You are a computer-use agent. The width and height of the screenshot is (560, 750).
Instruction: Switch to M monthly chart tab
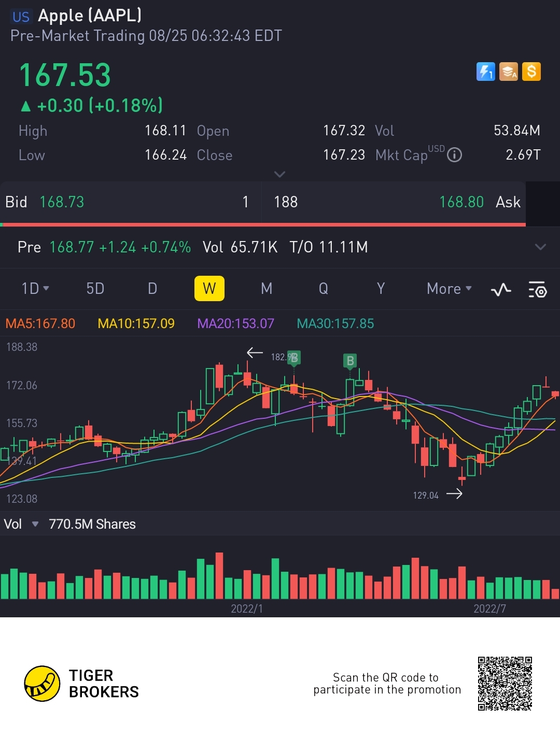click(x=267, y=289)
